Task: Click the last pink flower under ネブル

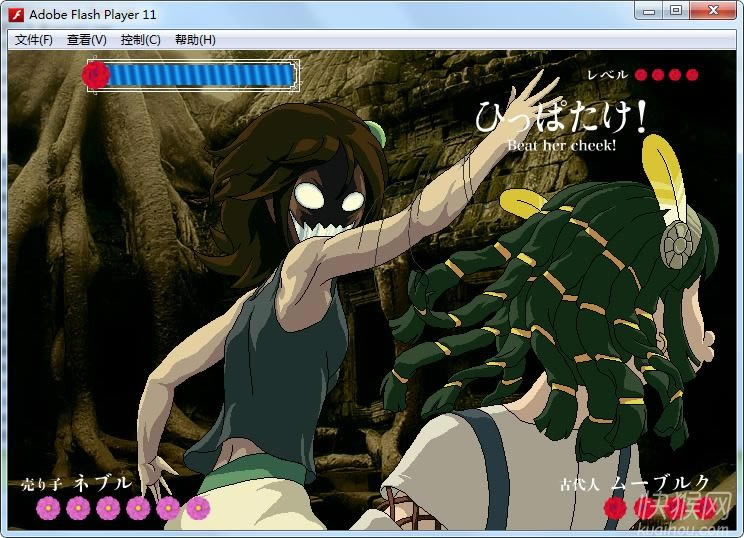Action: [198, 508]
